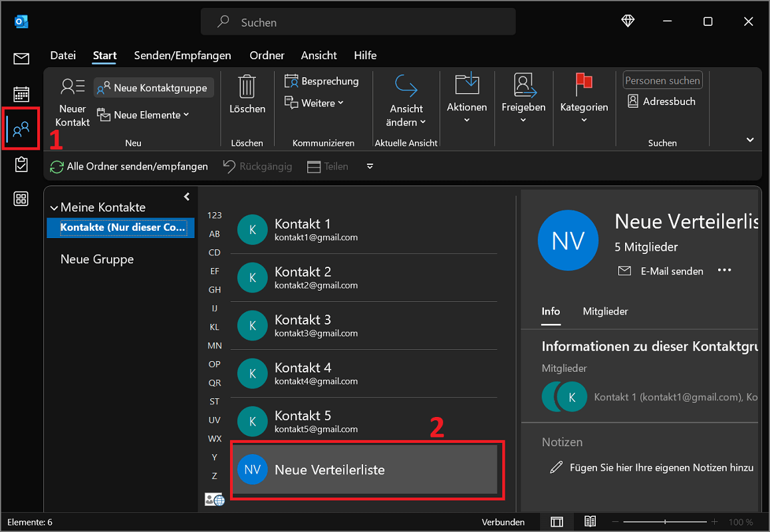This screenshot has height=532, width=770.
Task: Click Neue Kontaktgruppe button
Action: click(153, 88)
